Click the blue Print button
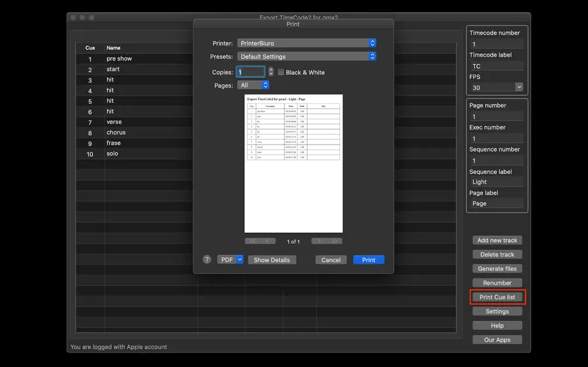Screen dimensions: 588x367 coord(369,260)
